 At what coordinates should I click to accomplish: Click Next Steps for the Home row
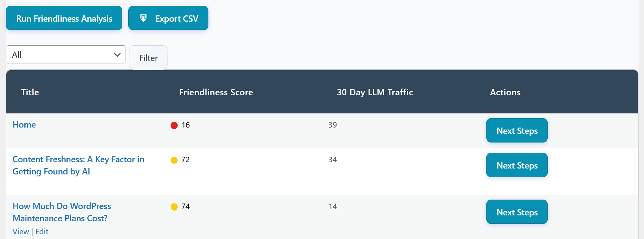point(517,130)
